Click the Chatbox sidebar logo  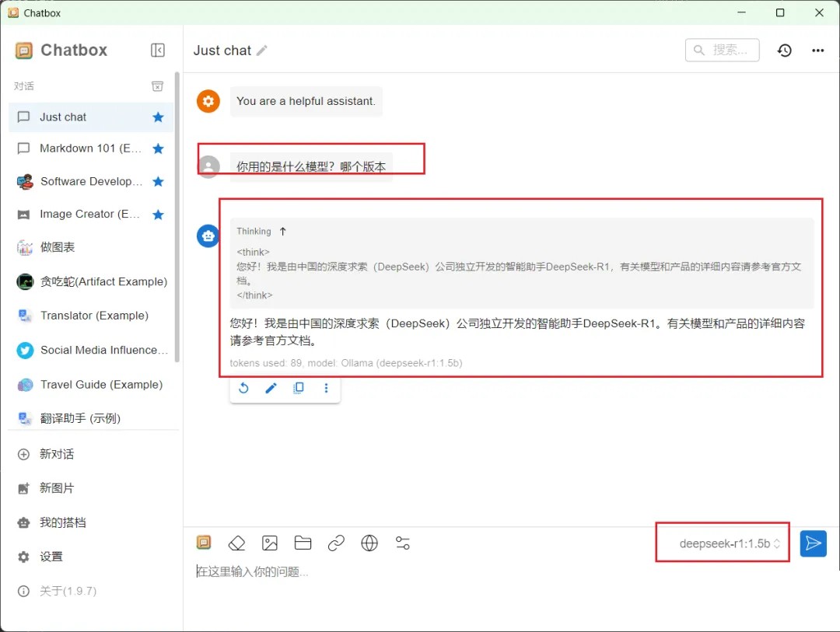pos(24,51)
